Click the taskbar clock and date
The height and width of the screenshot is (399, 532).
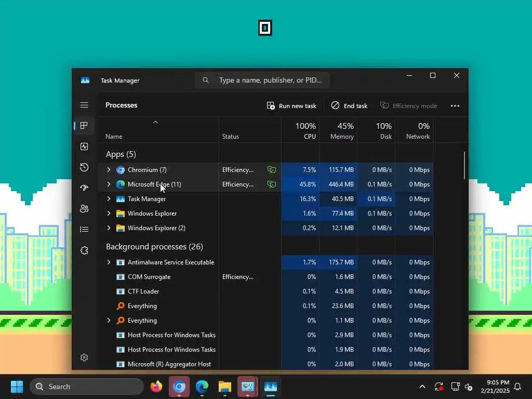click(495, 387)
